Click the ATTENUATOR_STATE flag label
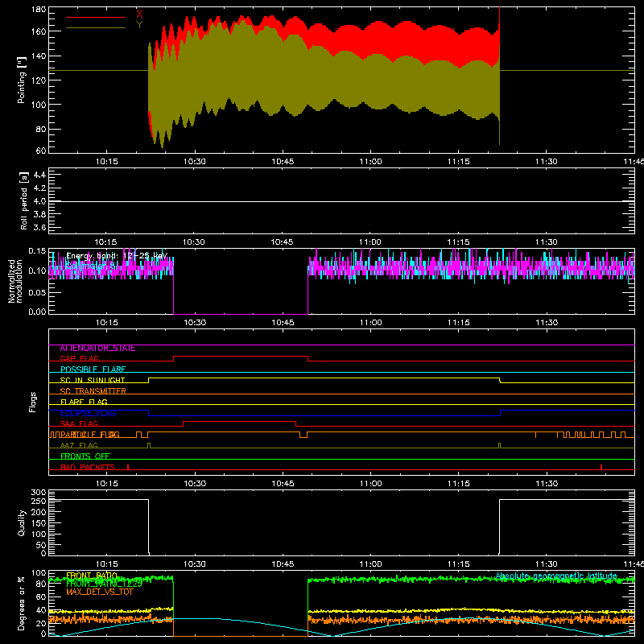 [97, 349]
